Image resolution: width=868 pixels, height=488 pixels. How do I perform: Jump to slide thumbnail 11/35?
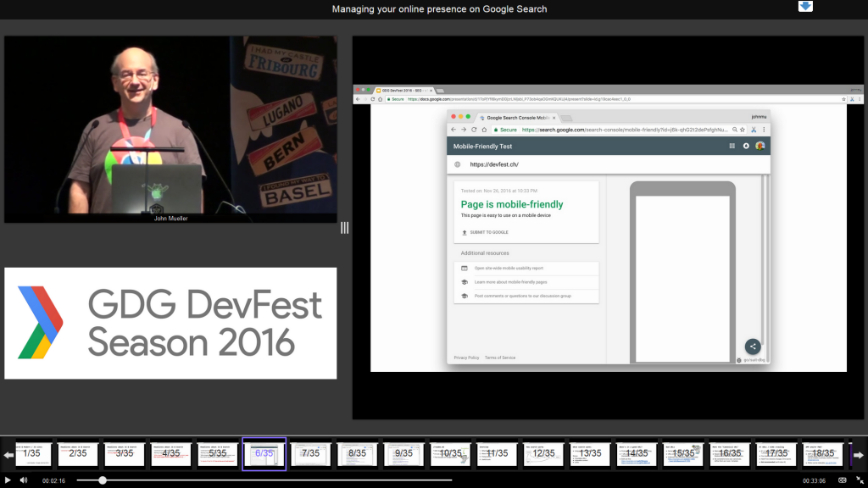[x=497, y=454]
